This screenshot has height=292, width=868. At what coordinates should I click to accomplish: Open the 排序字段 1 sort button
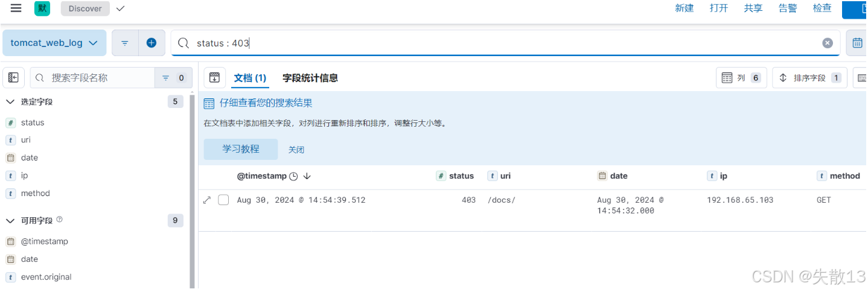click(809, 78)
